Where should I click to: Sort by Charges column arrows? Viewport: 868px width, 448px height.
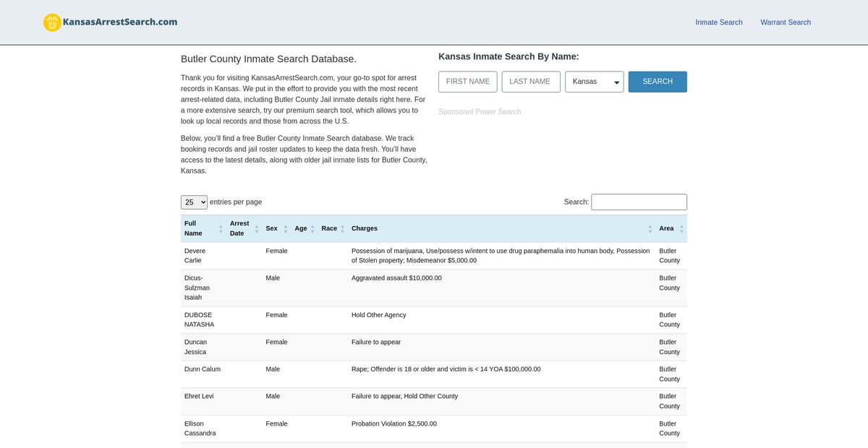[650, 229]
